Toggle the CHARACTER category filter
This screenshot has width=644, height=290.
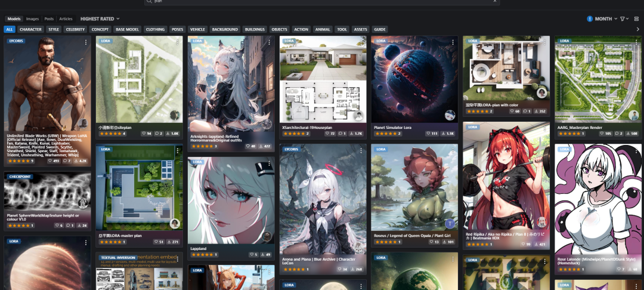[x=31, y=30]
